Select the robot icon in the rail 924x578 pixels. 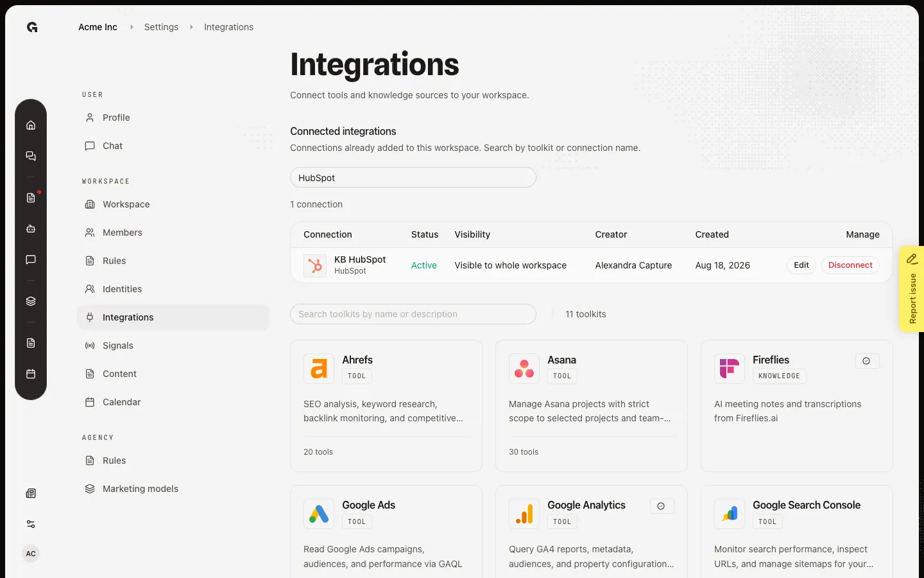[31, 229]
